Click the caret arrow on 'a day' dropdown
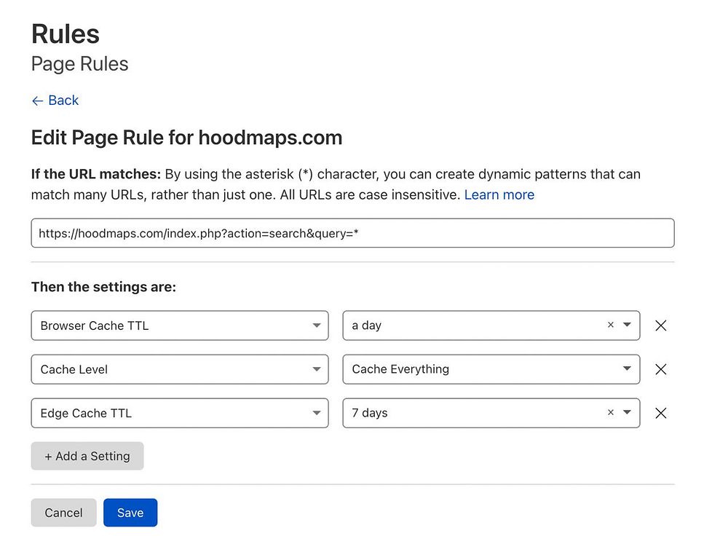The image size is (728, 560). click(627, 326)
